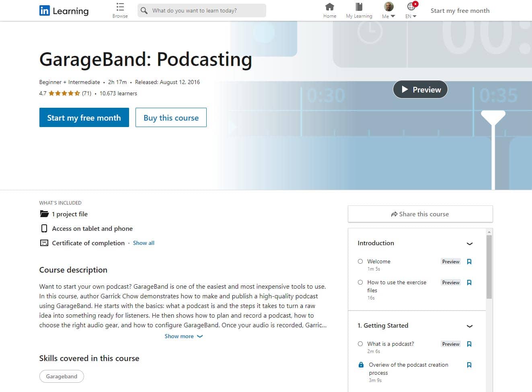Bookmark the What is a podcast lesson

coord(469,344)
